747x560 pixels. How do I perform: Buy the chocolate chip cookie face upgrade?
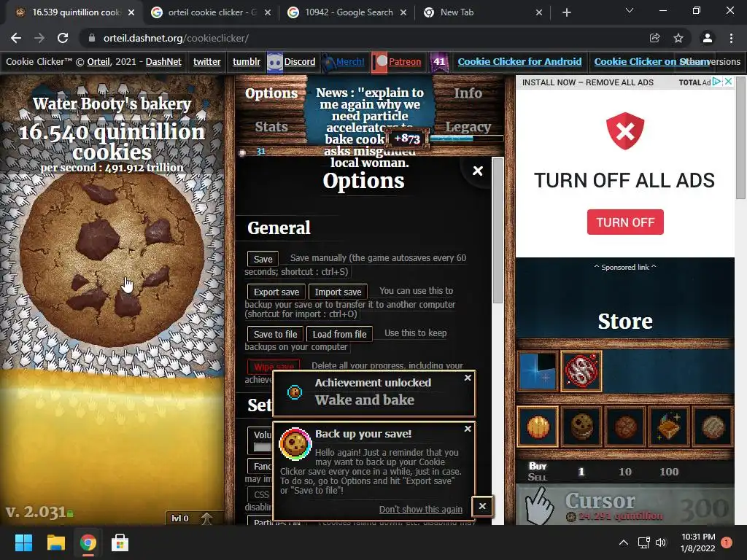point(581,426)
